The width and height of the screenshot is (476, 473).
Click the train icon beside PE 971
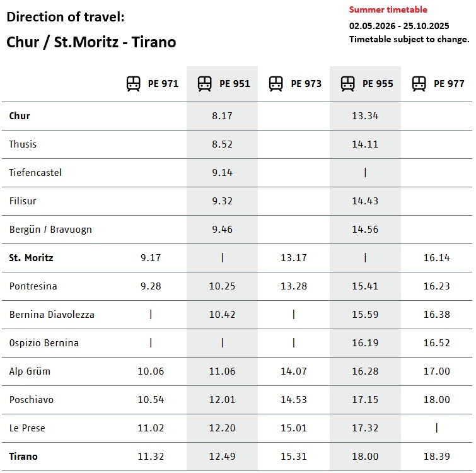pos(133,83)
